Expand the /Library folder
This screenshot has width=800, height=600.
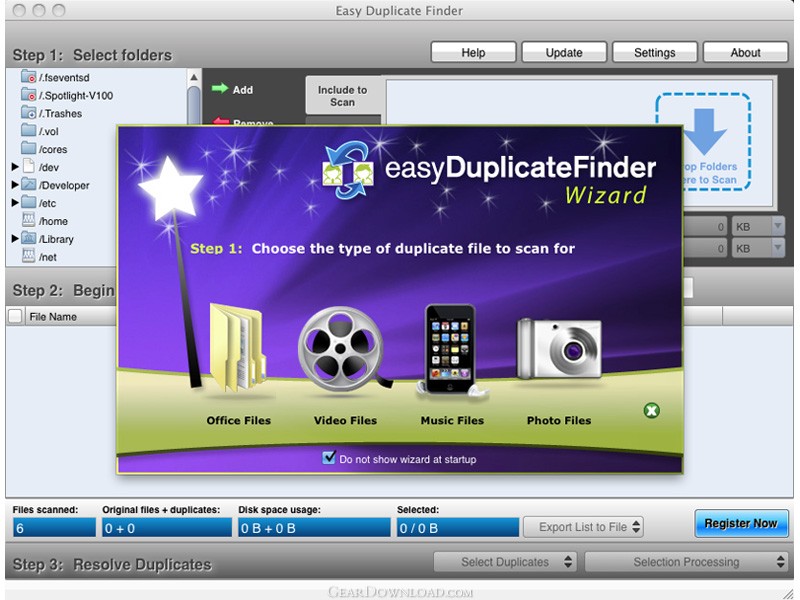click(x=15, y=238)
